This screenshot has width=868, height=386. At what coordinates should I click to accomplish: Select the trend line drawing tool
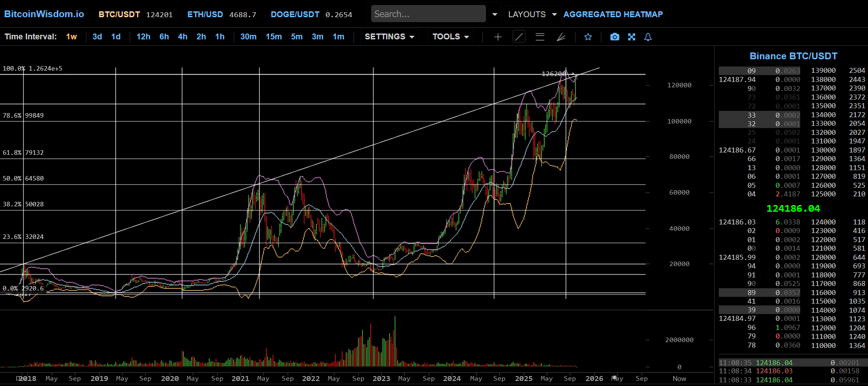519,37
